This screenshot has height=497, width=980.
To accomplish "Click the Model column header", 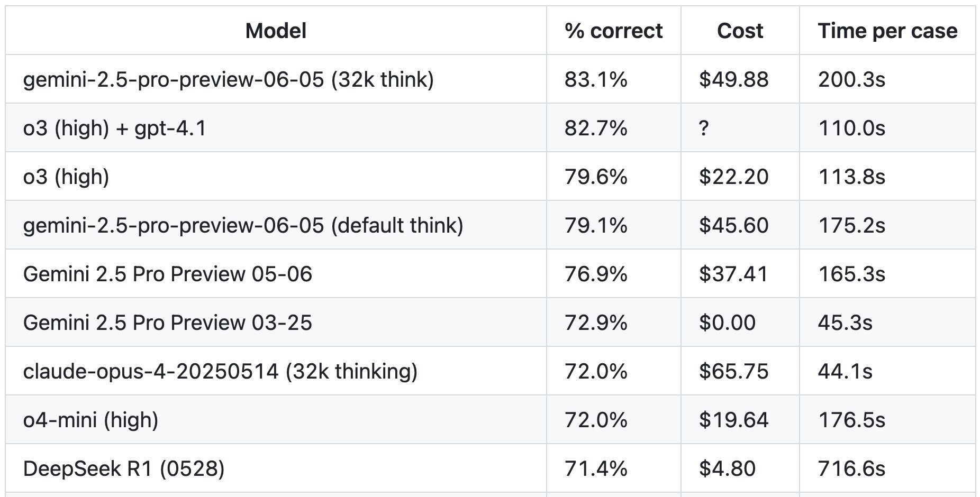I will 276,31.
